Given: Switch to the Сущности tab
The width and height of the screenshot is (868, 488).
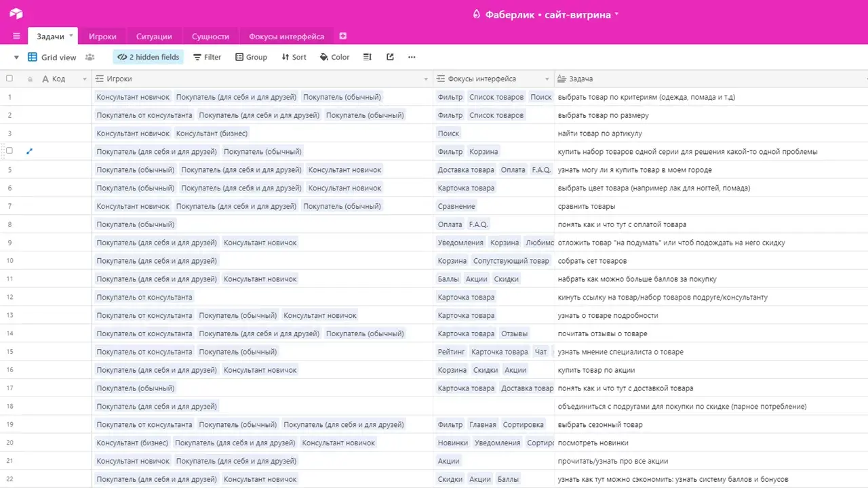Looking at the screenshot, I should (211, 37).
